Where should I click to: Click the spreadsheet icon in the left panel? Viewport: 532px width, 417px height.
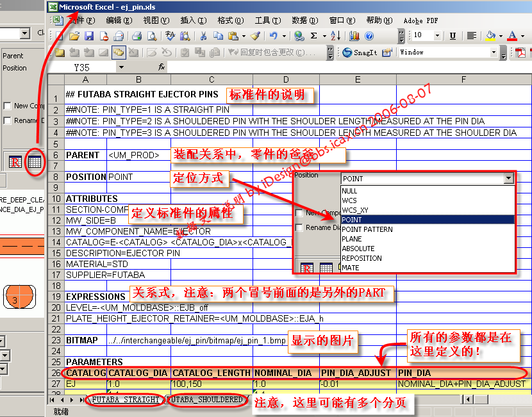pos(35,162)
